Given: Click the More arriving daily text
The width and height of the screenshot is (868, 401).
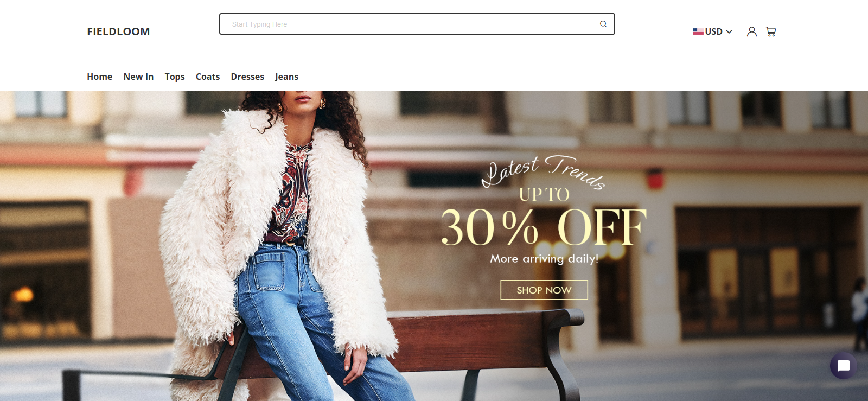Looking at the screenshot, I should click(x=544, y=259).
